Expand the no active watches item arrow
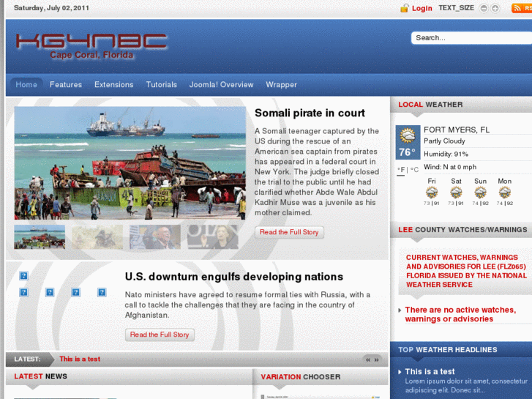 pyautogui.click(x=400, y=310)
